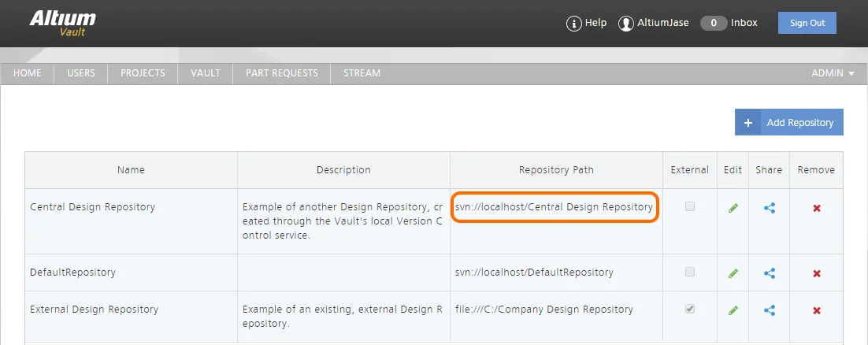
Task: Remove the External Design Repository
Action: 816,310
